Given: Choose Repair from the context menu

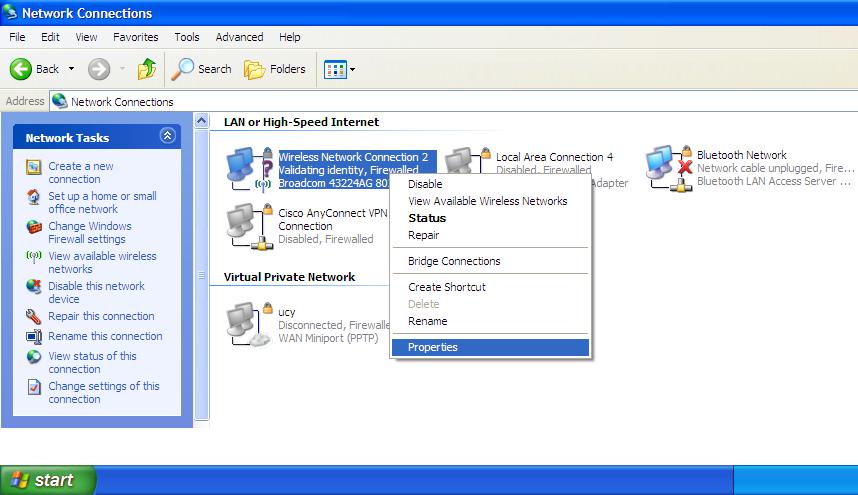Looking at the screenshot, I should (490, 235).
